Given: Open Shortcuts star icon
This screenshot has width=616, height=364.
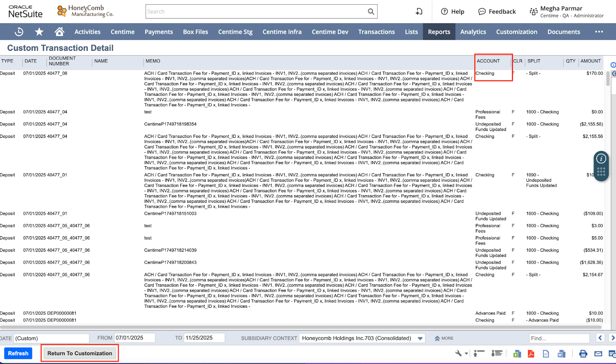Looking at the screenshot, I should 39,32.
